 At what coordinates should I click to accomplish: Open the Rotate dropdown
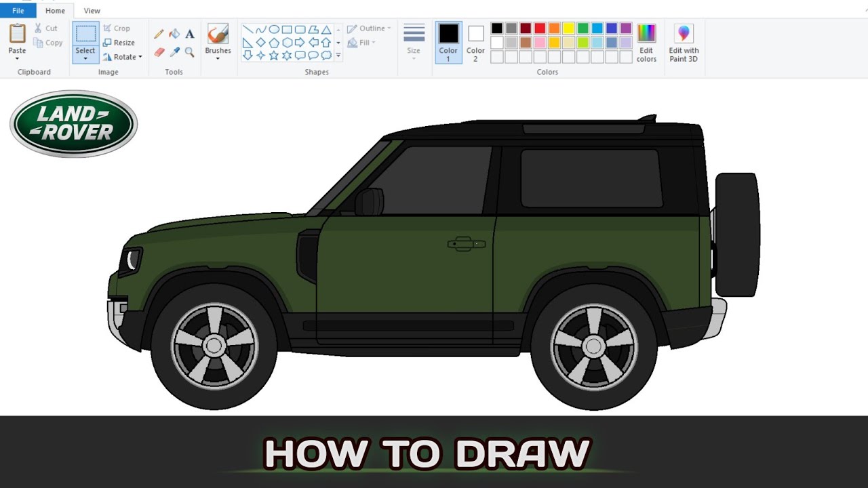tap(123, 57)
